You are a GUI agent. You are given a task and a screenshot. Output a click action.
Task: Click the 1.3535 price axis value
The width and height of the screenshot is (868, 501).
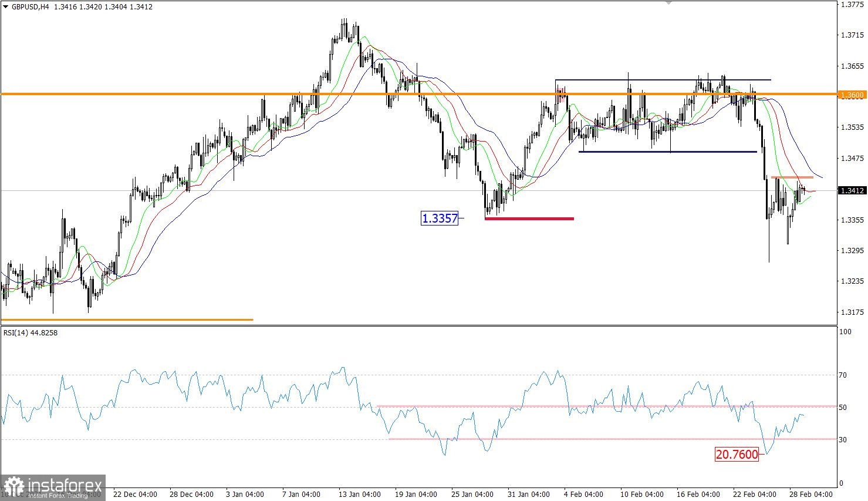852,127
